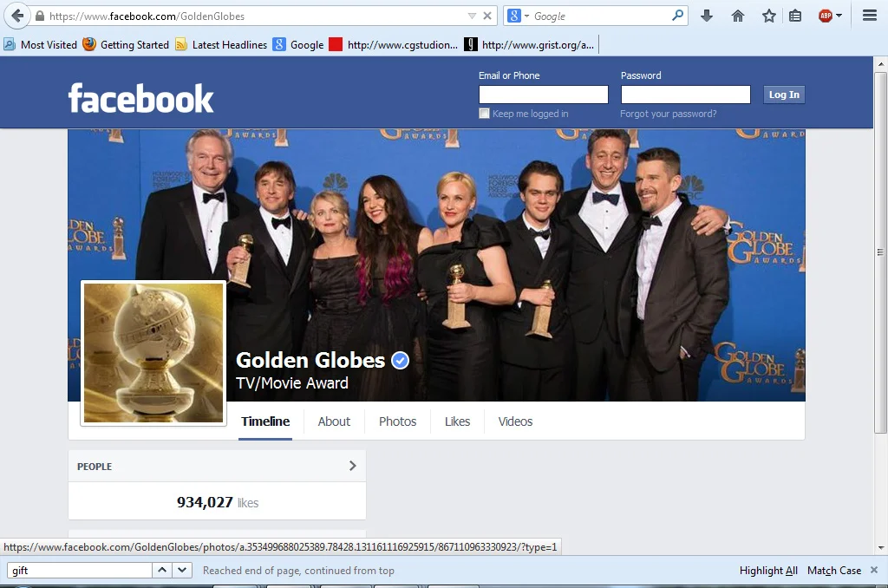Click the Log In button

point(784,95)
